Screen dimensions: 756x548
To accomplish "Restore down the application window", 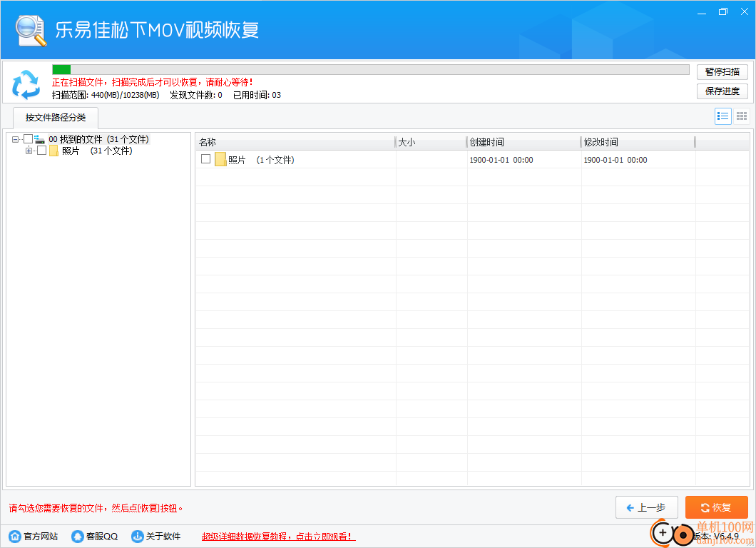I will 722,12.
